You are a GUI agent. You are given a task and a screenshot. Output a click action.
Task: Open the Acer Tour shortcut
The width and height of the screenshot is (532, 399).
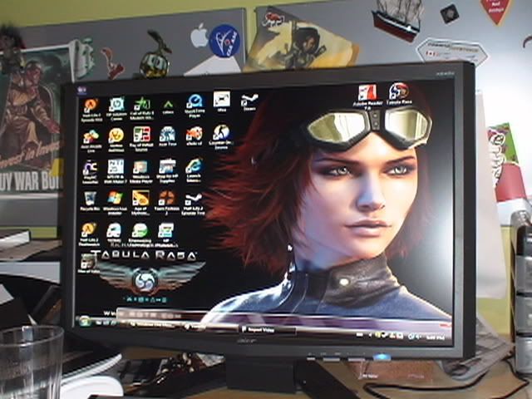coord(168,136)
